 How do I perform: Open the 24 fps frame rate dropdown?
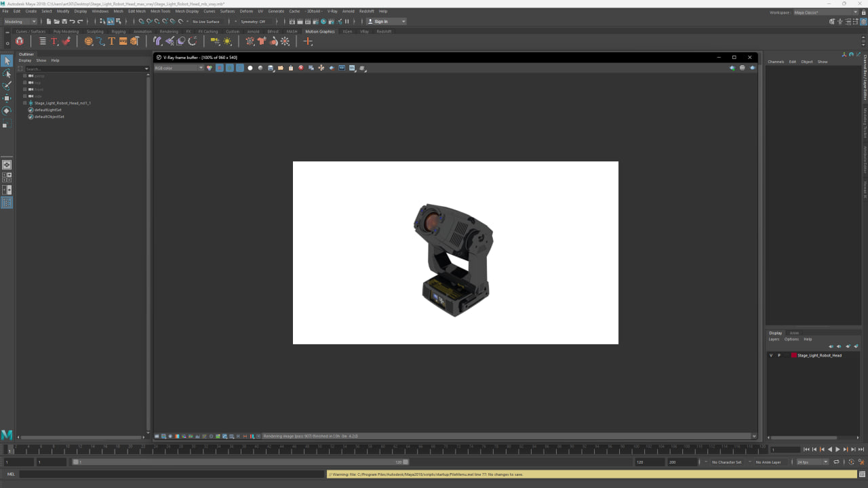[x=812, y=462]
